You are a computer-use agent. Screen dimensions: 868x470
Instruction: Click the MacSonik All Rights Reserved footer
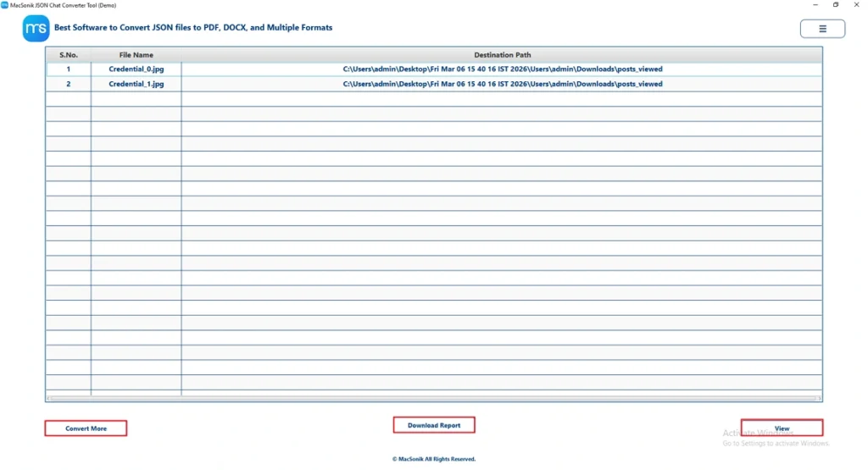(x=434, y=459)
